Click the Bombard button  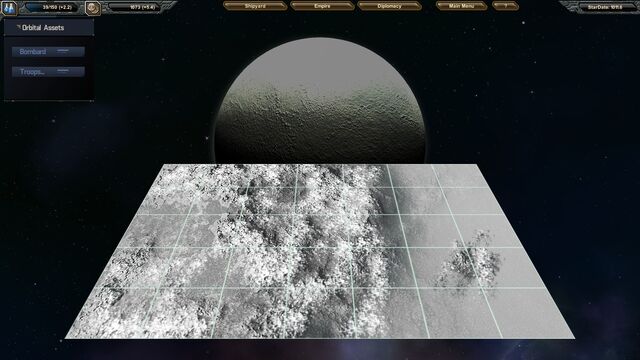click(x=48, y=51)
